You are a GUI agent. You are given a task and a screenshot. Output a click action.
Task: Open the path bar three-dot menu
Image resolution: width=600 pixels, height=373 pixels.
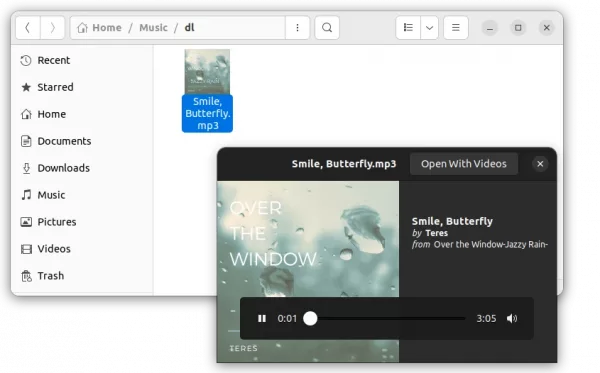click(x=297, y=28)
